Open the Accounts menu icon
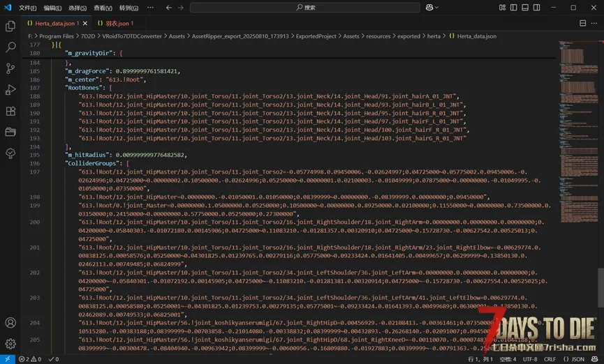Viewport: 604px width, 364px height. [x=10, y=322]
